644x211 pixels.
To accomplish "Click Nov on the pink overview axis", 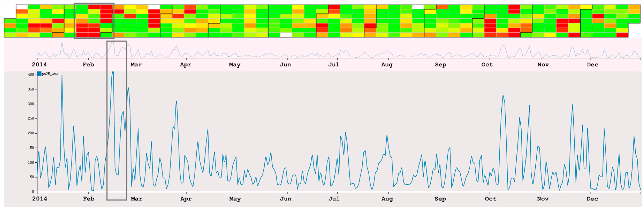I will point(543,65).
